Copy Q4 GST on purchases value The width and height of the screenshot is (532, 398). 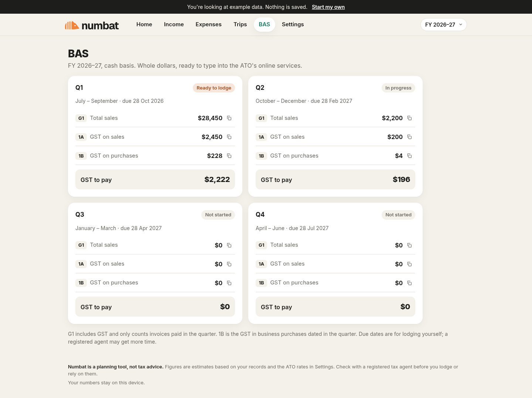coord(409,283)
